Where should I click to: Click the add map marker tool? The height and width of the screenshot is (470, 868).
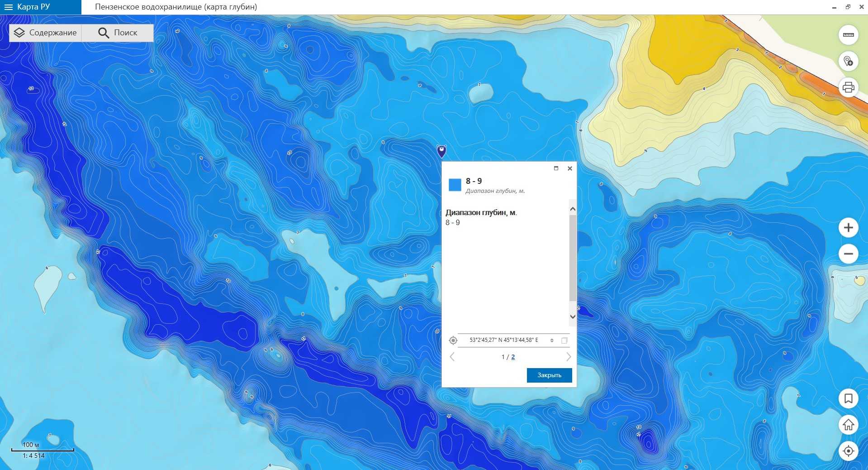tap(848, 61)
